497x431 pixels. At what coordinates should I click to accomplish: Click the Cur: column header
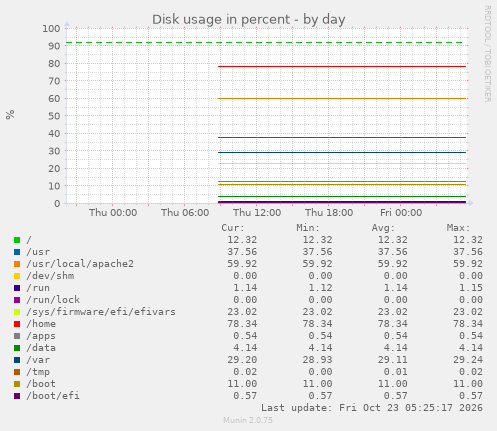click(233, 228)
